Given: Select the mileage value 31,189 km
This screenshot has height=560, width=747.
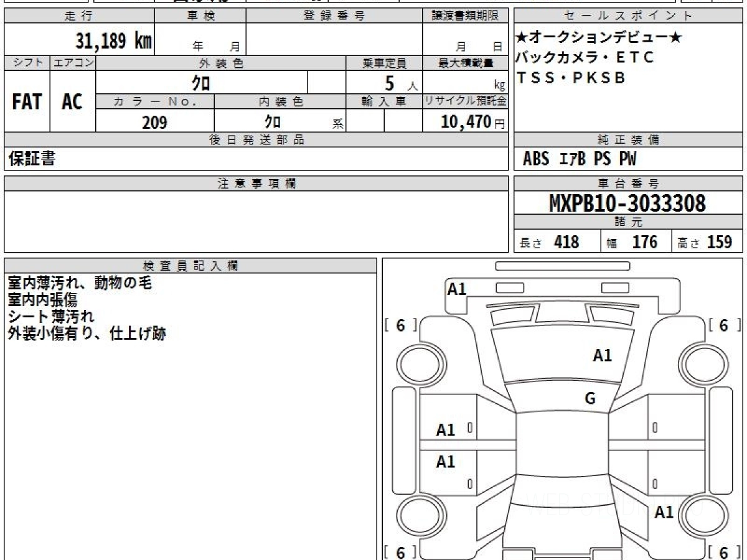Looking at the screenshot, I should 114,42.
